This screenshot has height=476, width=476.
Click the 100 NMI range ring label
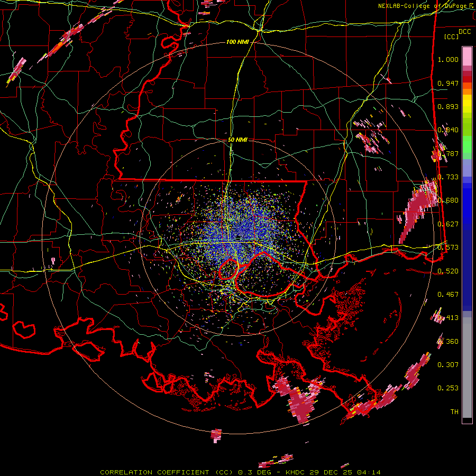[237, 42]
